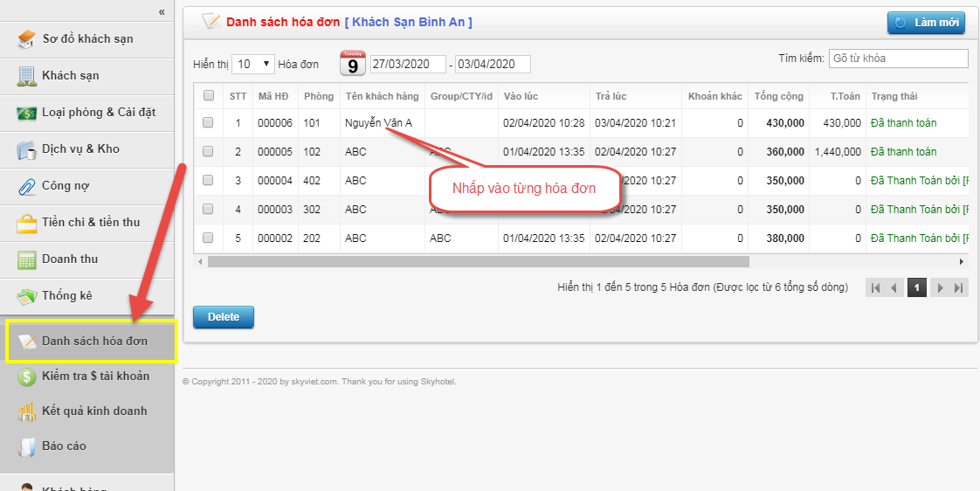
Task: Click the Khách sạn building icon
Action: [x=26, y=76]
